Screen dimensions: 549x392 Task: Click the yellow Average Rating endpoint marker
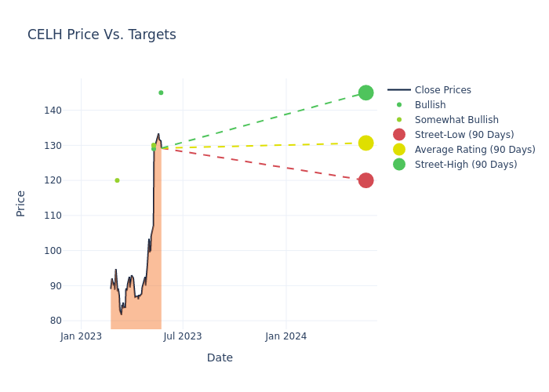click(x=365, y=143)
